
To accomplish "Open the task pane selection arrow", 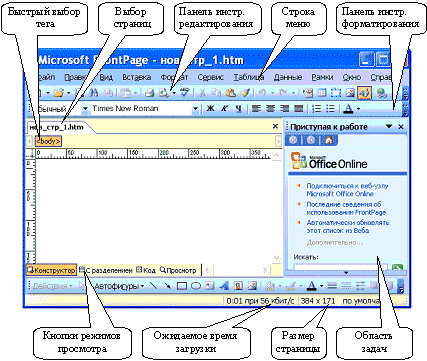I will 389,126.
